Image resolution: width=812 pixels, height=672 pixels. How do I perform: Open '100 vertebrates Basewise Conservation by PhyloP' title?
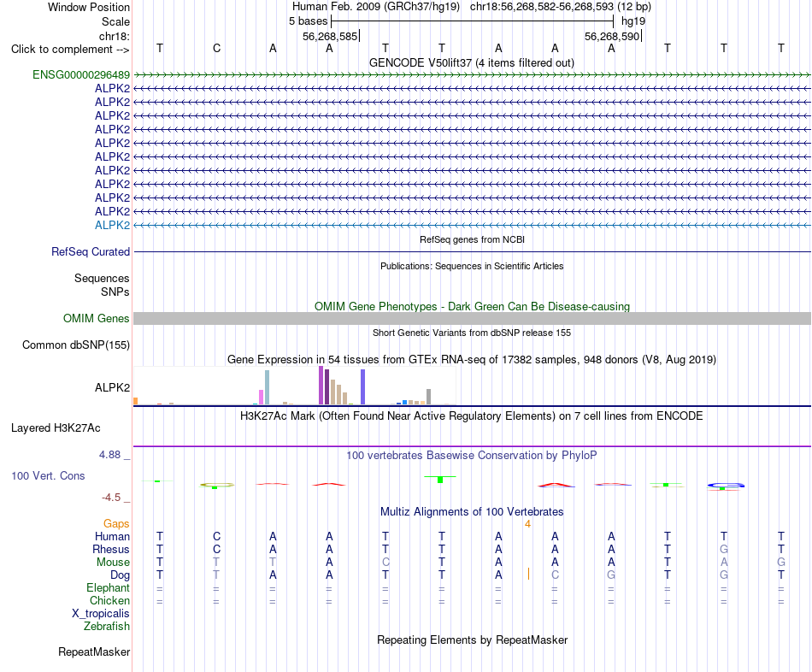pos(472,456)
